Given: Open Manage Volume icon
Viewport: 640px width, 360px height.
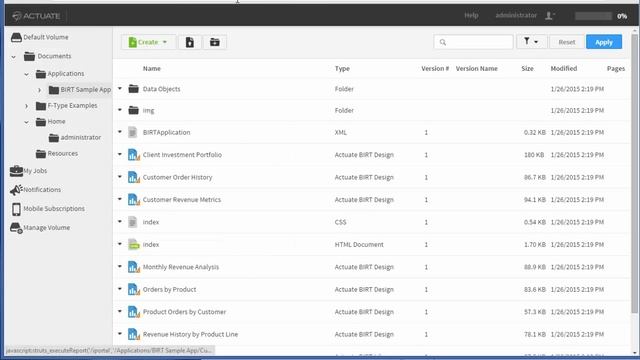Looking at the screenshot, I should pos(16,228).
